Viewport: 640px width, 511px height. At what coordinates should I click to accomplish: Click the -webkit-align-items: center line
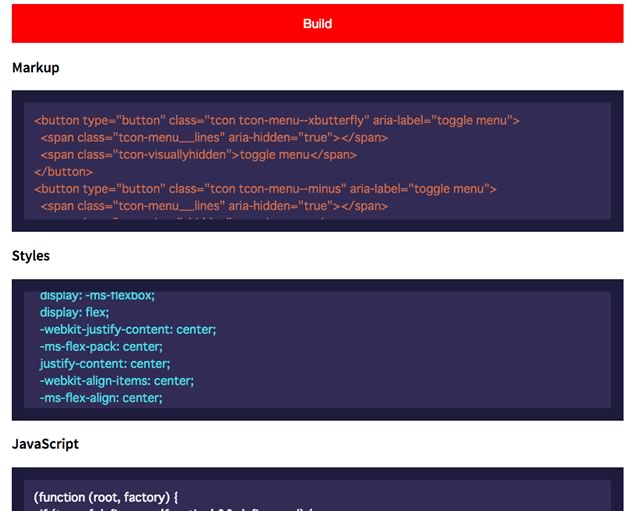(x=117, y=381)
